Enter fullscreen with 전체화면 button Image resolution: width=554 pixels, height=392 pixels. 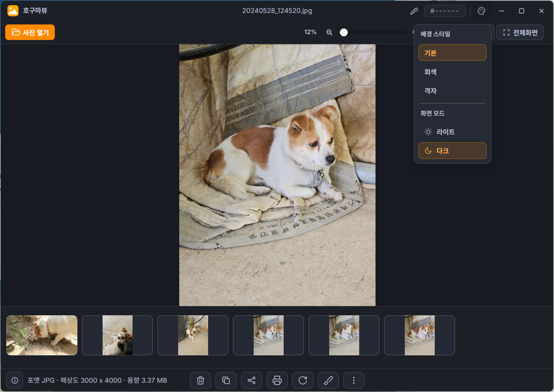(x=520, y=33)
